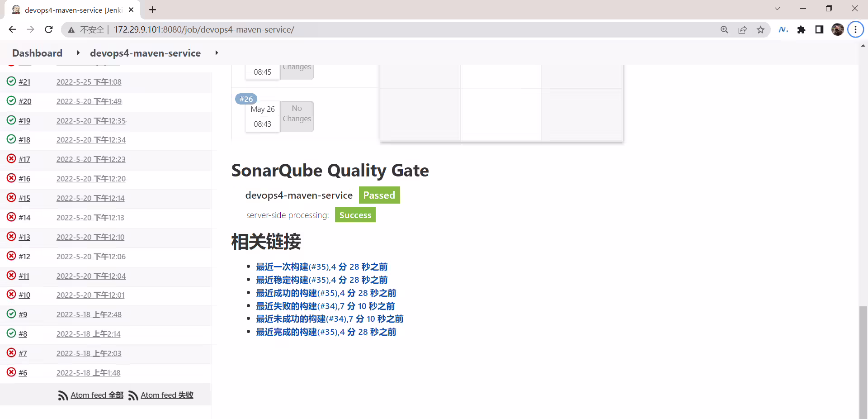This screenshot has height=419, width=868.
Task: Share this page via the share icon
Action: [742, 29]
